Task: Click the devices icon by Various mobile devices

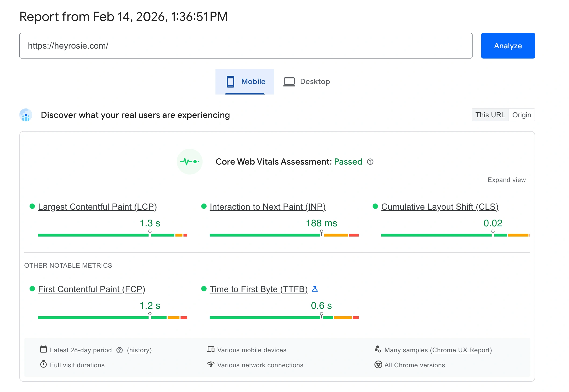Action: [211, 349]
